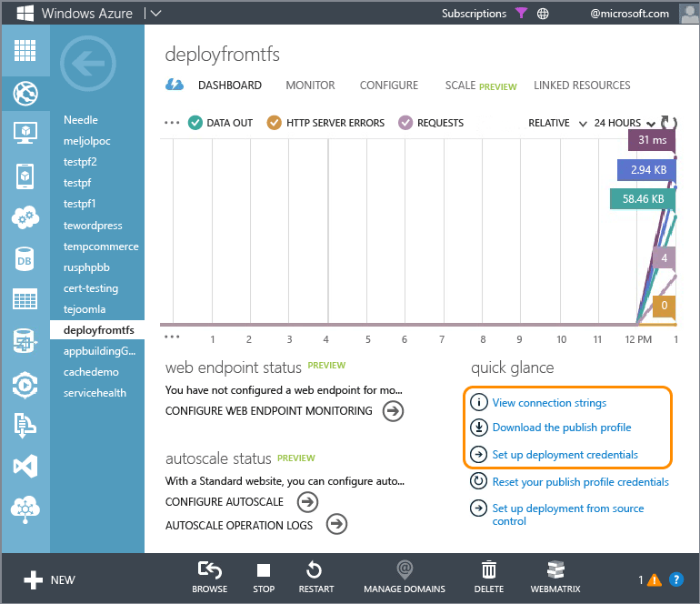Open the 24 HOURS time range dropdown
This screenshot has height=604, width=700.
tap(625, 123)
